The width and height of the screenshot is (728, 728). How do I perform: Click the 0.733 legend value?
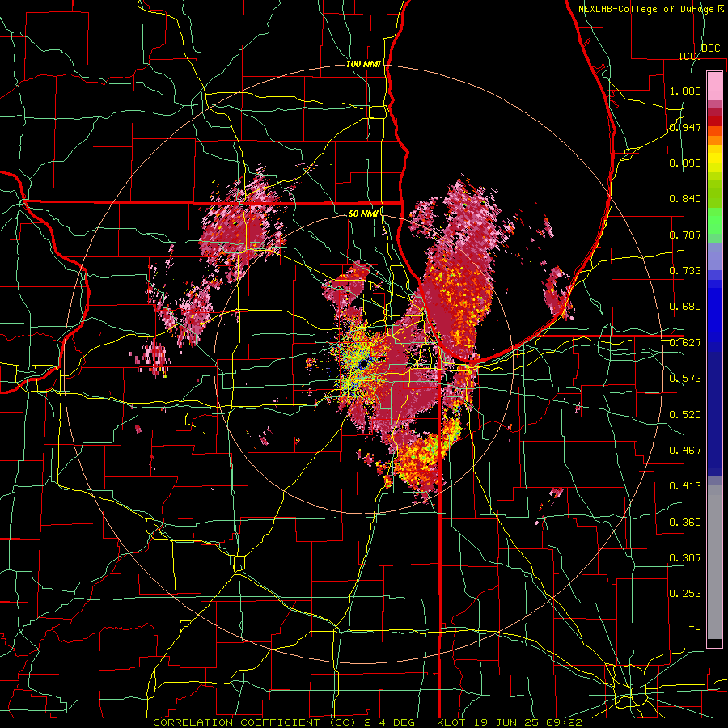coord(685,271)
